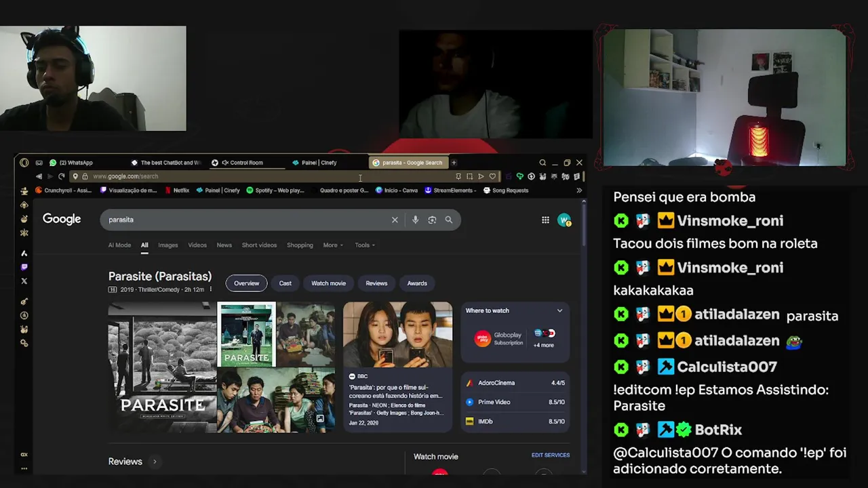
Task: Clear the search query with the X
Action: (395, 220)
